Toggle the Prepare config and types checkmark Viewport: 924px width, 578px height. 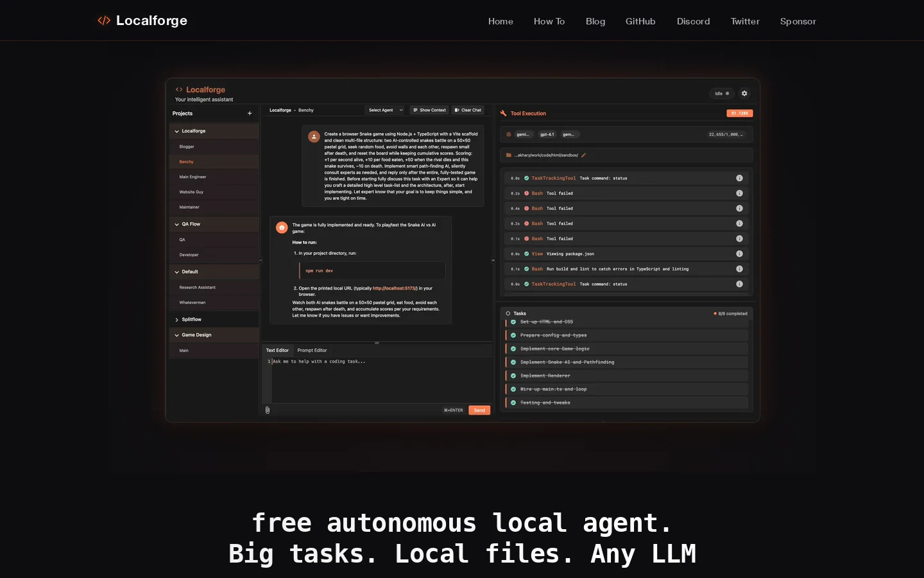(x=513, y=335)
